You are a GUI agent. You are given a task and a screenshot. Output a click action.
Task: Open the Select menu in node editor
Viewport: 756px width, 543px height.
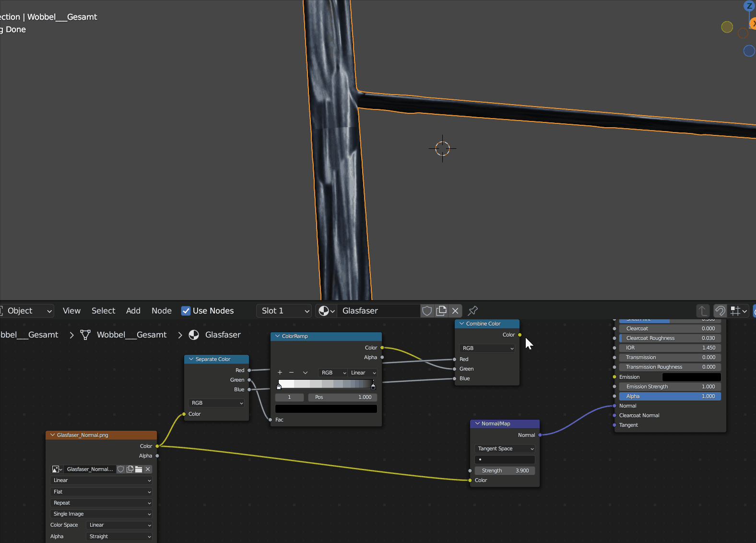coord(103,311)
